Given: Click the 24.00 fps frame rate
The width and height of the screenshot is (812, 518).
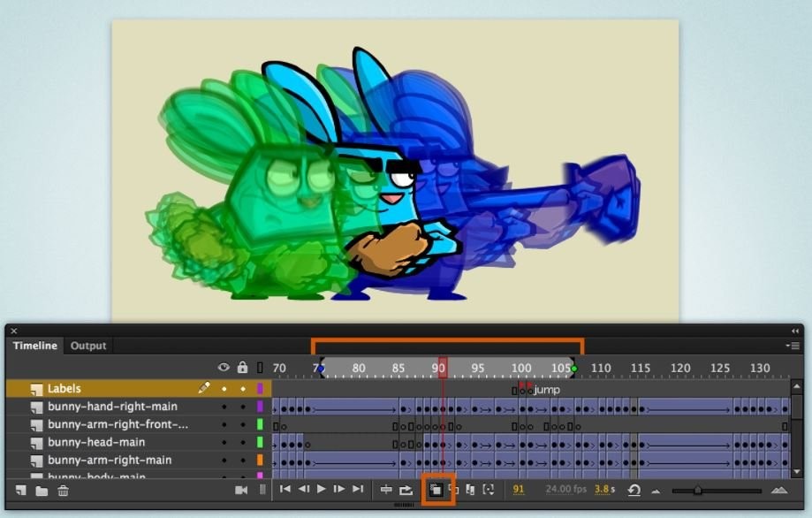Looking at the screenshot, I should point(566,489).
